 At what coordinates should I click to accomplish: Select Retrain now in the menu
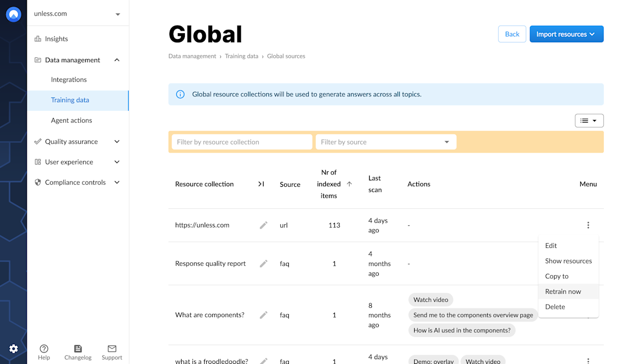tap(568, 292)
